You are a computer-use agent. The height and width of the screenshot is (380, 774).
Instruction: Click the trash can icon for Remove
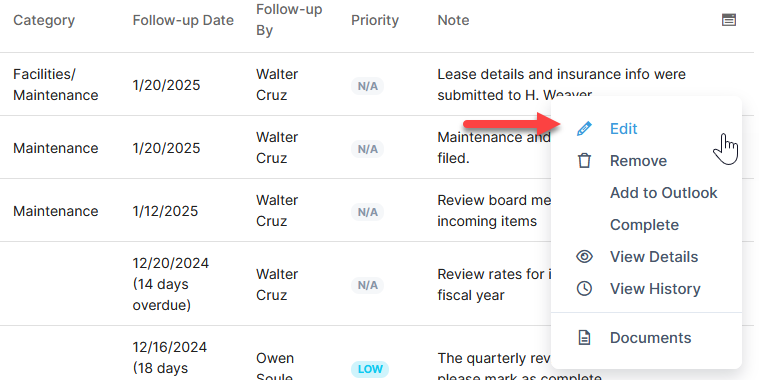coord(584,161)
